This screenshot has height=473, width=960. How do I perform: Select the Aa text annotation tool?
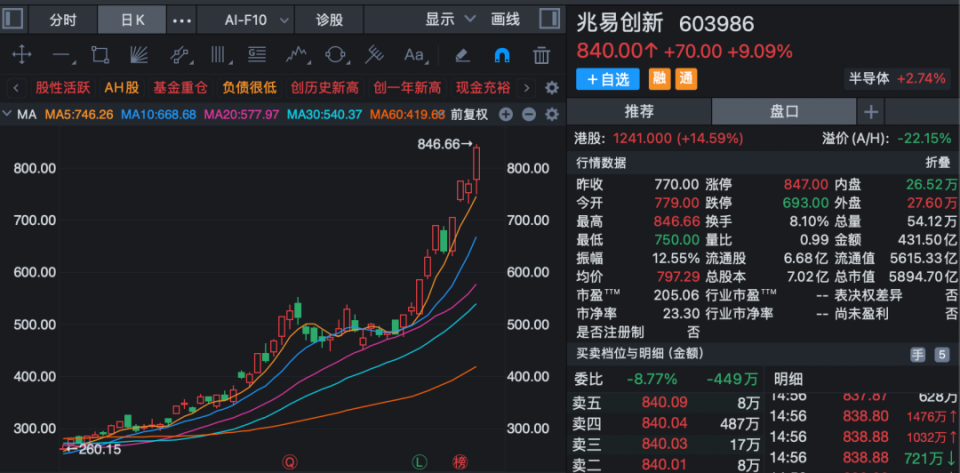coord(414,55)
